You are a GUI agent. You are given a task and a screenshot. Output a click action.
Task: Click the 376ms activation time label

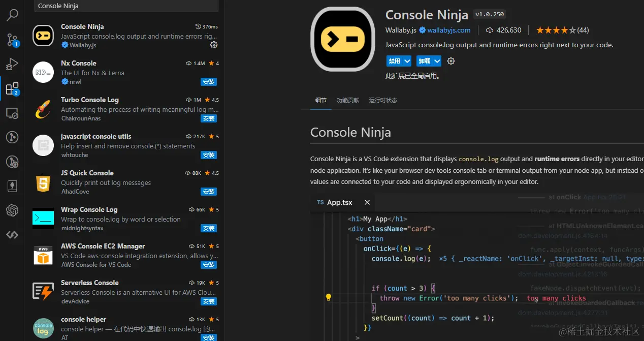coord(207,26)
